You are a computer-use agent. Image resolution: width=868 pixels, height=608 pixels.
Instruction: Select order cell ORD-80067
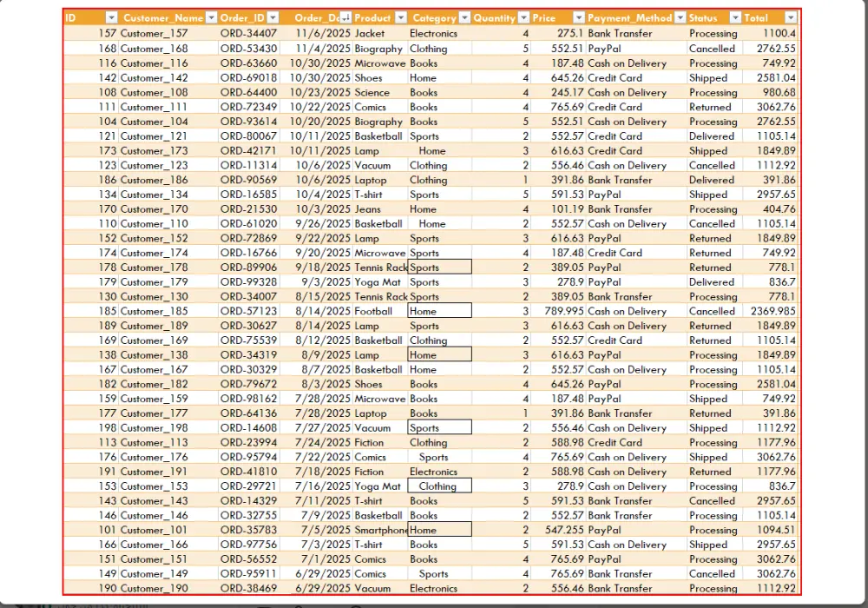(248, 136)
